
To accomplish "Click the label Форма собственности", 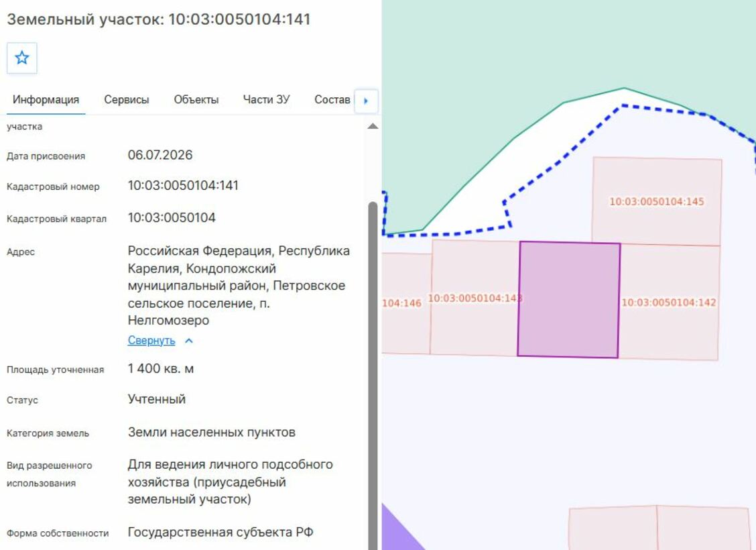I will [58, 533].
